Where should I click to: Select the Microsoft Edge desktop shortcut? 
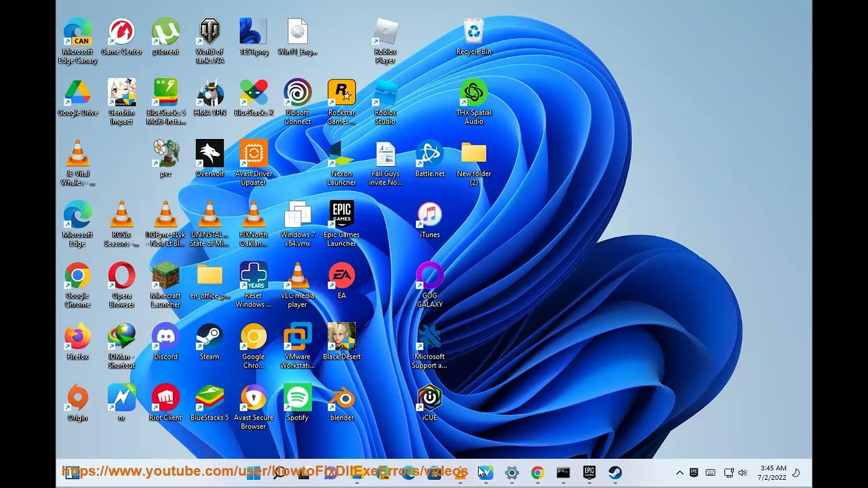(x=77, y=224)
